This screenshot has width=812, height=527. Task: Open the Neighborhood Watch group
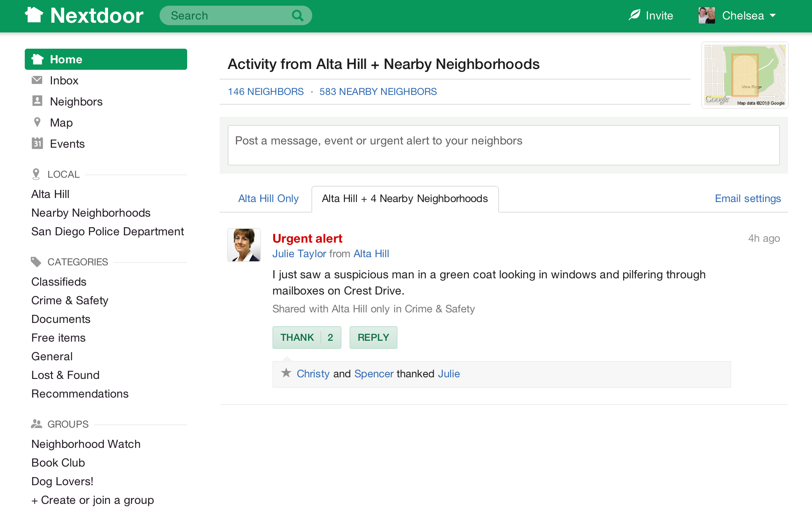coord(86,444)
